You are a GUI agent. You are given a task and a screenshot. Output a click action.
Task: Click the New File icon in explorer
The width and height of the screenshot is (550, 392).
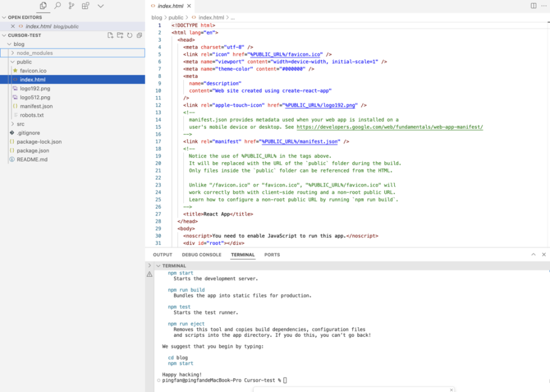click(111, 35)
